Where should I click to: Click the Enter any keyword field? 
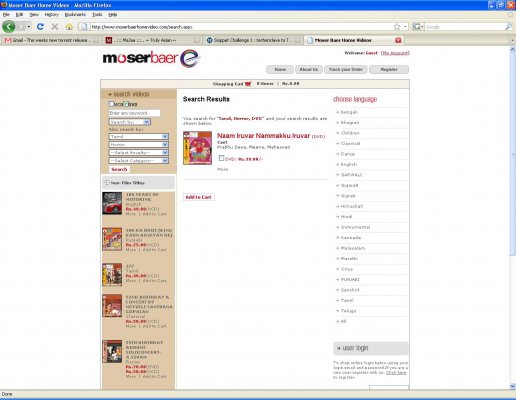pyautogui.click(x=134, y=113)
